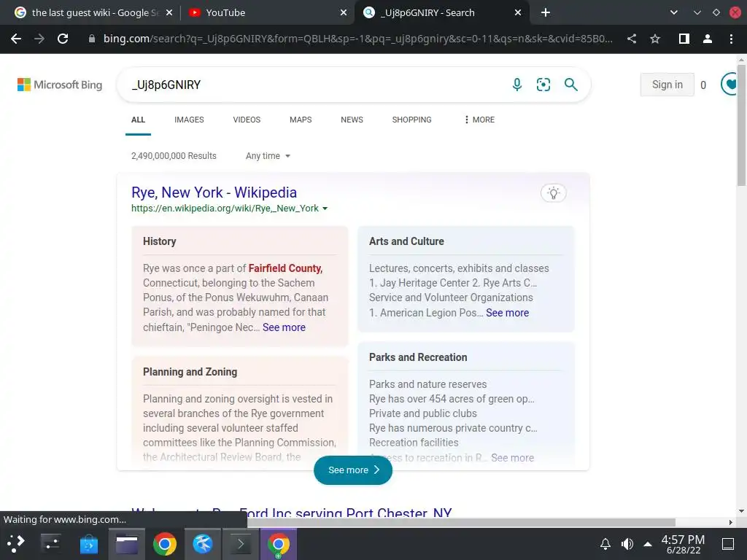Click the vertical page scrollbar
Viewport: 747px width, 560px height.
pyautogui.click(x=741, y=126)
